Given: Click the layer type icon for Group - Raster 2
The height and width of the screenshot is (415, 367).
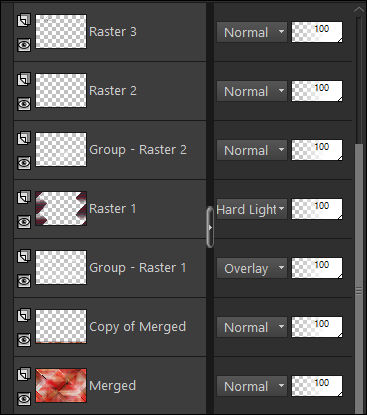Looking at the screenshot, I should click(x=24, y=138).
